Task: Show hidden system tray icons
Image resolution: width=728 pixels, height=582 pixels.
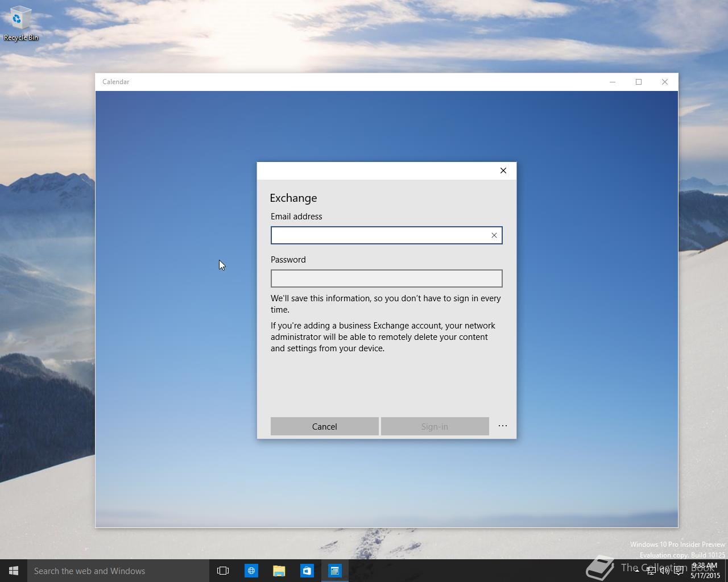Action: 637,571
